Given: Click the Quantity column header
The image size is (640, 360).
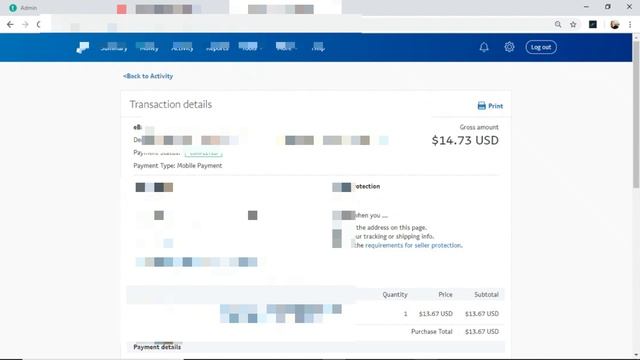Looking at the screenshot, I should (395, 294).
